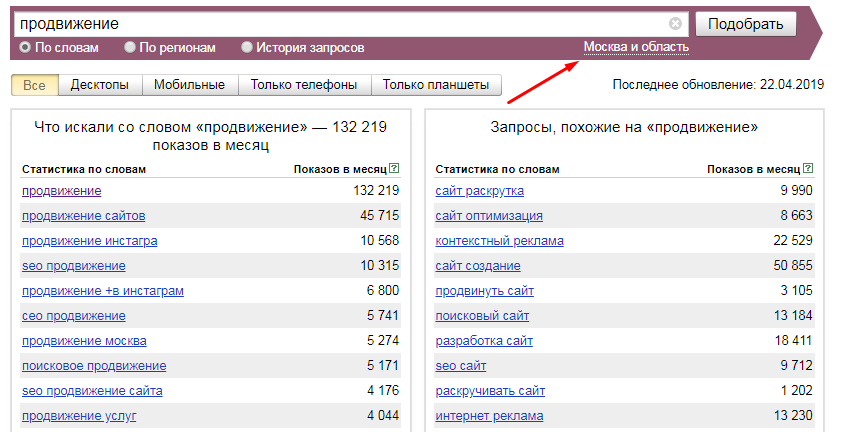Image resolution: width=842 pixels, height=432 pixels.
Task: Open the 'раскручивать сайт' similar query
Action: click(x=490, y=391)
